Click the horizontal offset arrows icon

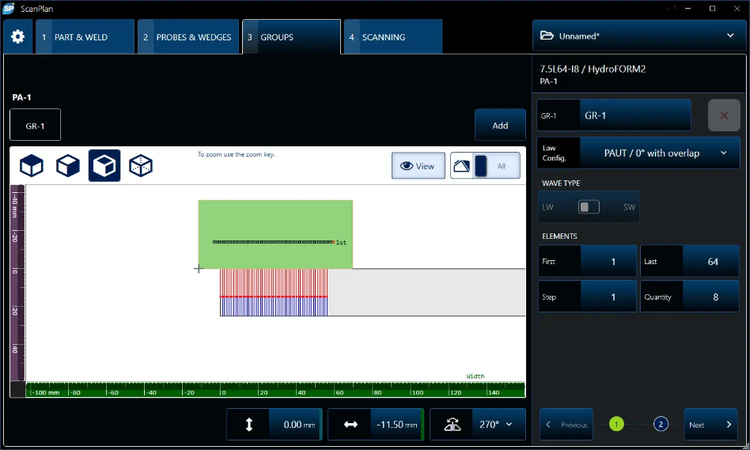coord(351,424)
